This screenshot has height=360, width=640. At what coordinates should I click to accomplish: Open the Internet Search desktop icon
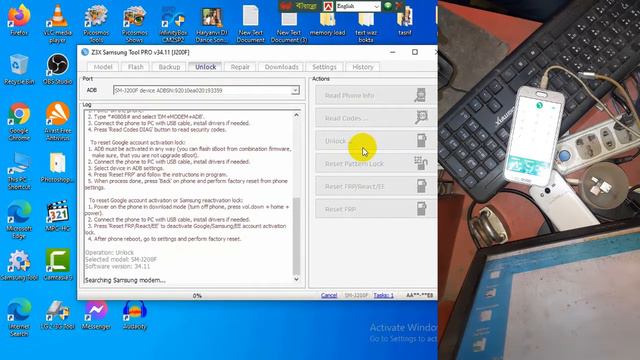[19, 318]
